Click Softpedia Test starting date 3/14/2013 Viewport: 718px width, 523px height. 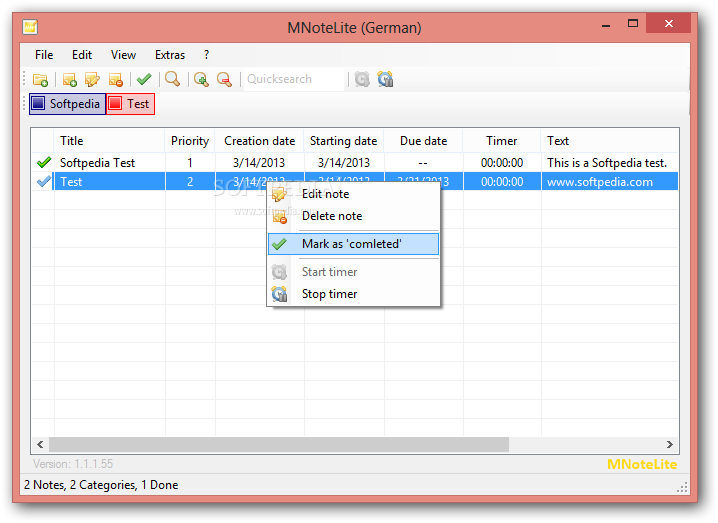(344, 163)
